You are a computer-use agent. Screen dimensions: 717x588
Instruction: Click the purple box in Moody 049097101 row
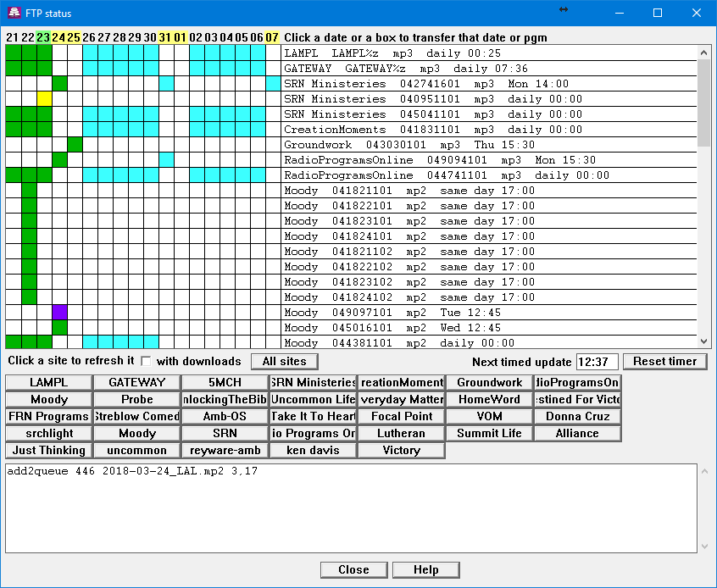click(59, 313)
